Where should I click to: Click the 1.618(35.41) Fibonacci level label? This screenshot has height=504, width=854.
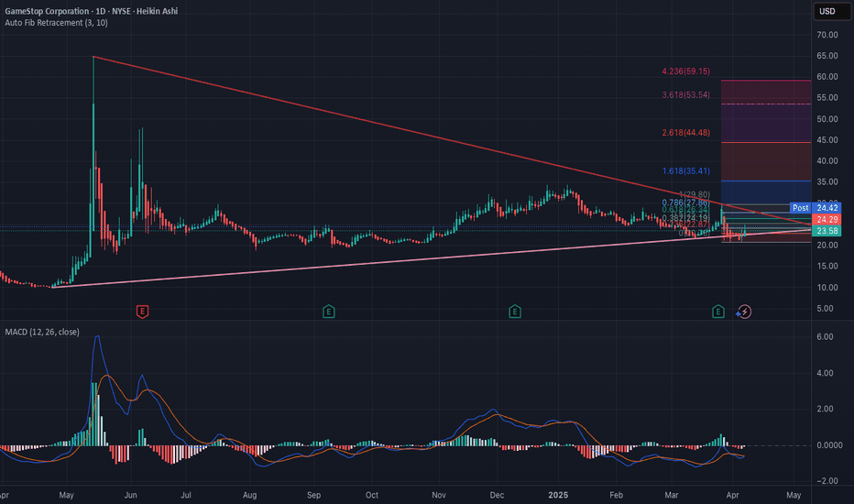pyautogui.click(x=685, y=171)
